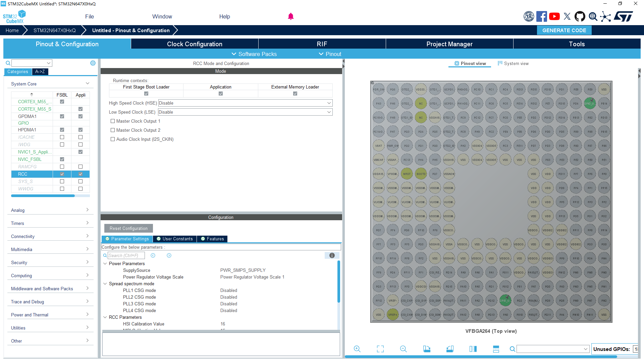The width and height of the screenshot is (644, 362).
Task: Rotate the chip view counter-clockwise
Action: click(450, 349)
